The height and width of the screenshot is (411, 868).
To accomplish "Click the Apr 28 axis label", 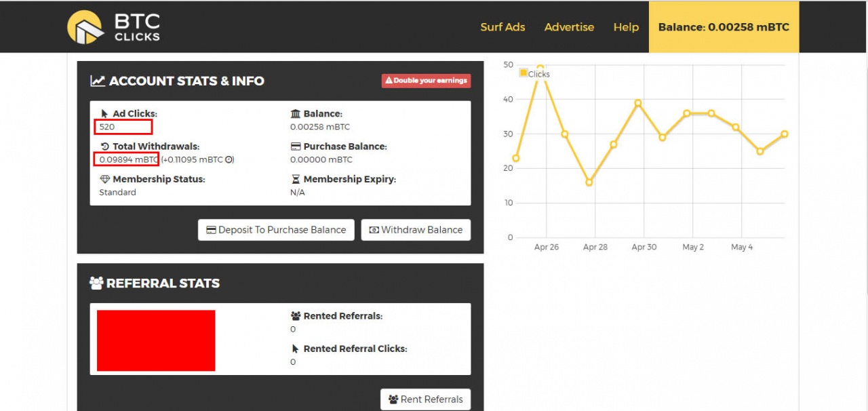I will pos(595,247).
